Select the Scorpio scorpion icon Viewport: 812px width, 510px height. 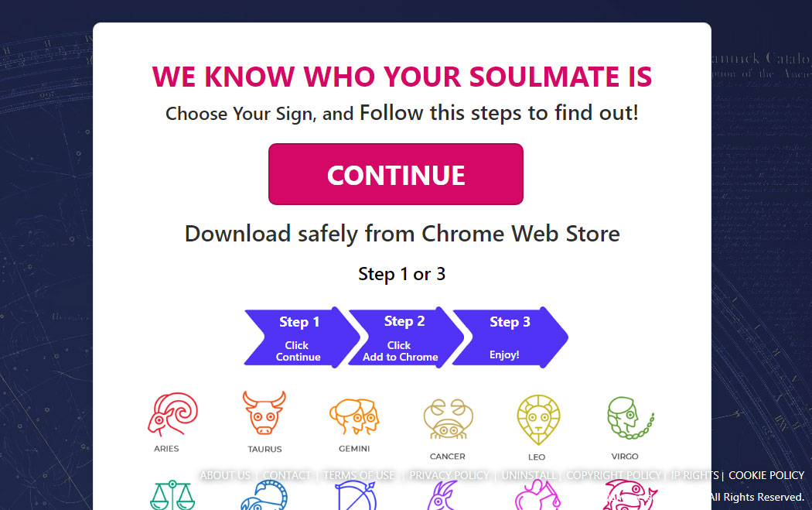point(264,495)
